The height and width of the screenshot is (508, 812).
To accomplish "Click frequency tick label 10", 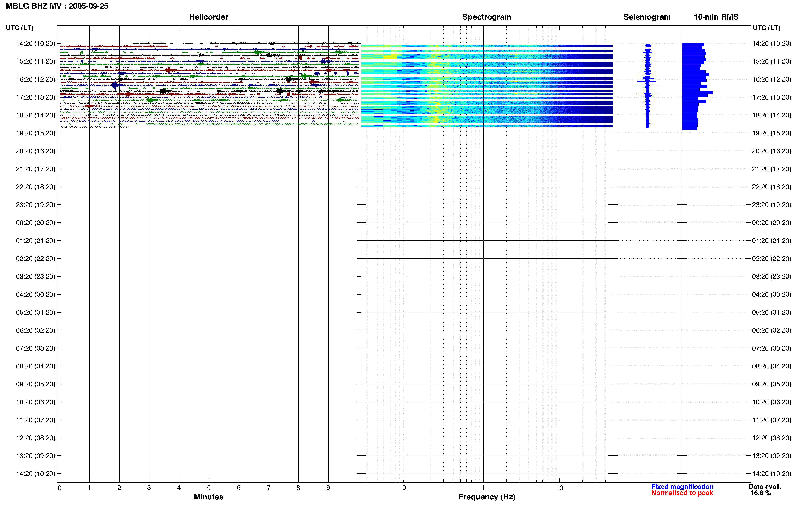I will (559, 488).
